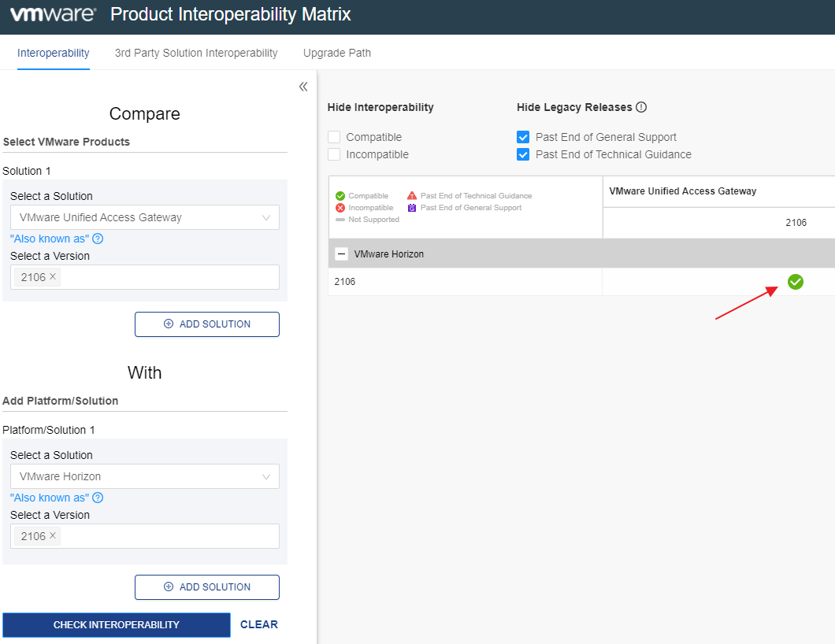Viewport: 835px width, 644px height.
Task: Collapse the VMware Horizon table group
Action: point(342,254)
